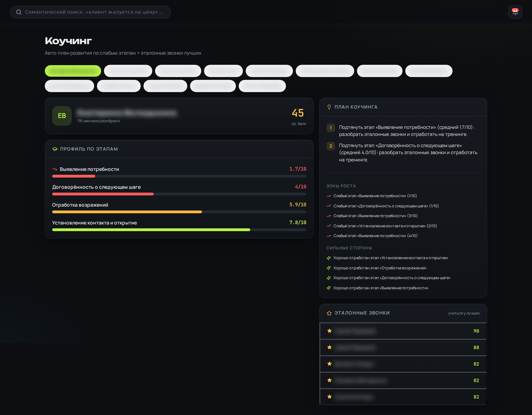Click coaching plan step number 2 badge
The width and height of the screenshot is (532, 415).
[331, 146]
